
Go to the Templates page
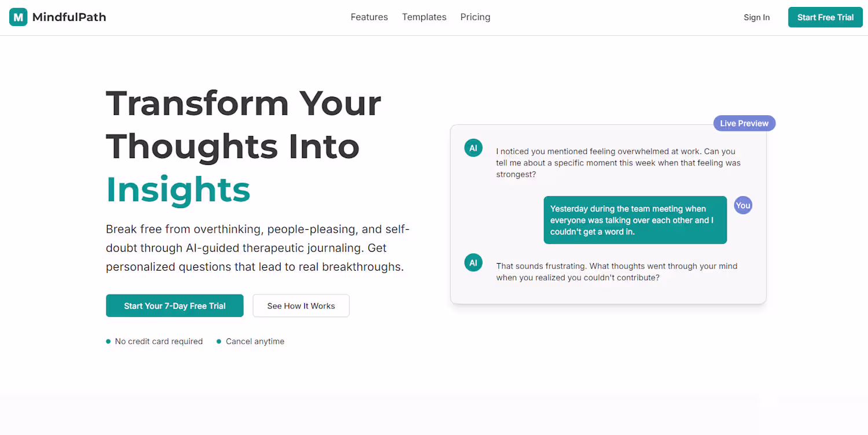click(x=424, y=17)
